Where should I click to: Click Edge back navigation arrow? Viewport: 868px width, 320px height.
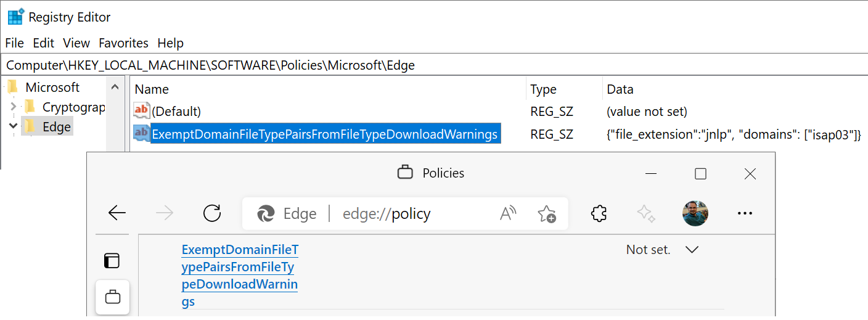pyautogui.click(x=117, y=213)
